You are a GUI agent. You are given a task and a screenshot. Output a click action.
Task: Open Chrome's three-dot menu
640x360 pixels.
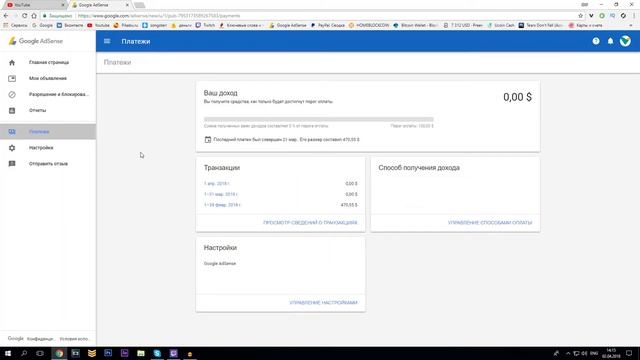[x=634, y=16]
